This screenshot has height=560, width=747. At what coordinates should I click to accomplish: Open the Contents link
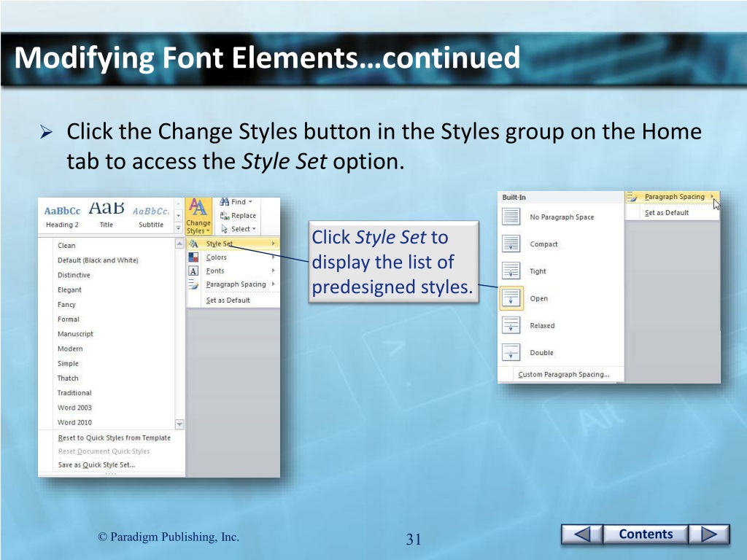(646, 534)
